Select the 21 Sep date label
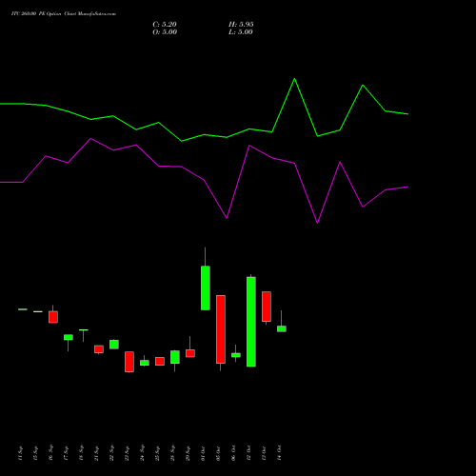Viewport: 476px width, 476px height. tap(97, 453)
